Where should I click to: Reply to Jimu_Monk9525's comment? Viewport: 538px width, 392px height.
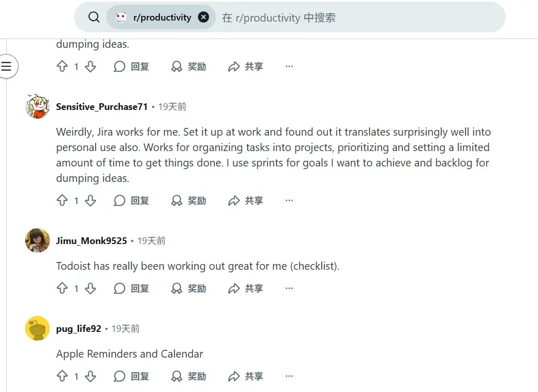tap(131, 288)
